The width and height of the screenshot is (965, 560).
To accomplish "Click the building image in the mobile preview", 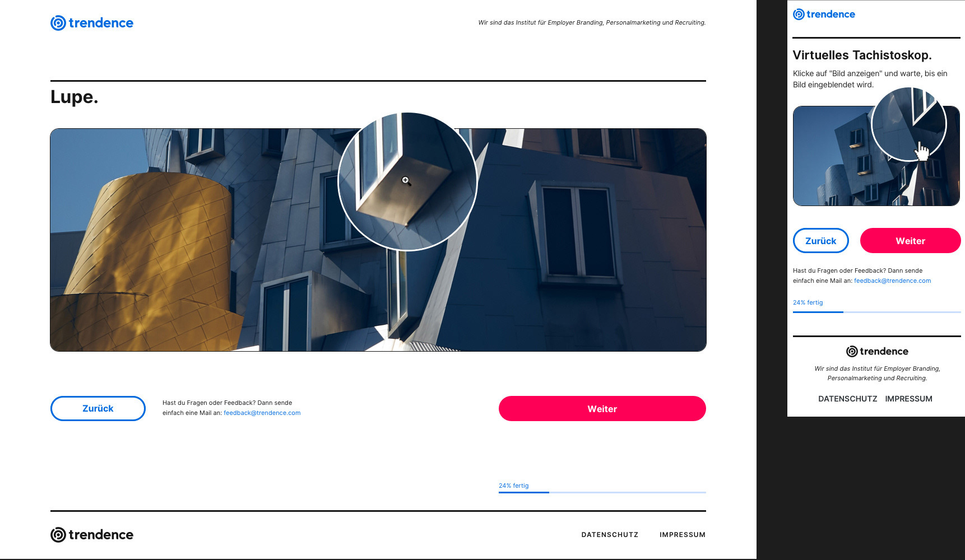I will pos(876,156).
